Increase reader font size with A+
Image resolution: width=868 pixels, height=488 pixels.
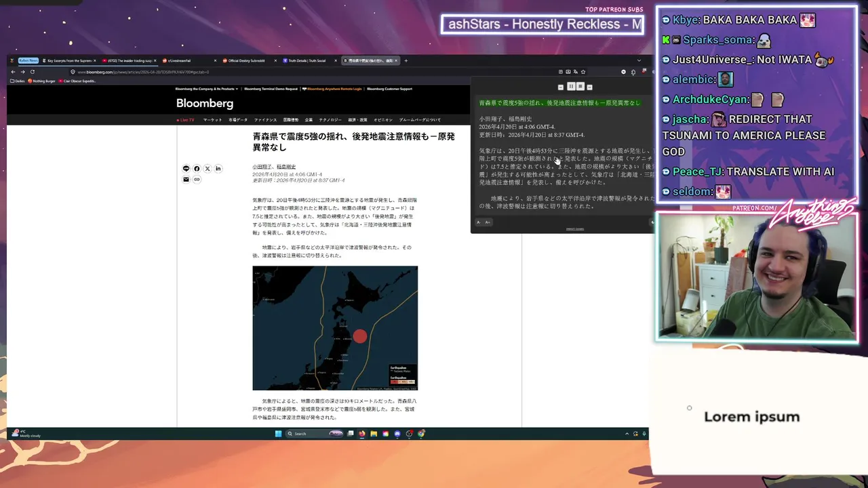pos(488,222)
